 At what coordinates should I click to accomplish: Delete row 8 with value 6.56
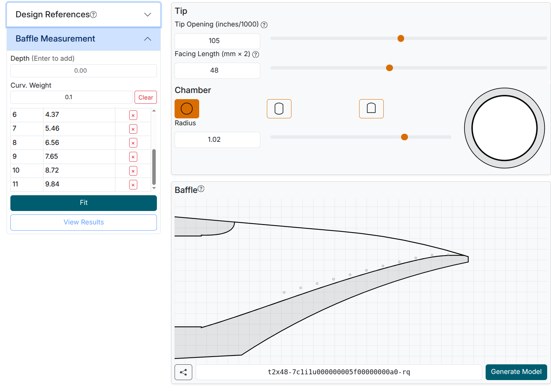pyautogui.click(x=133, y=143)
